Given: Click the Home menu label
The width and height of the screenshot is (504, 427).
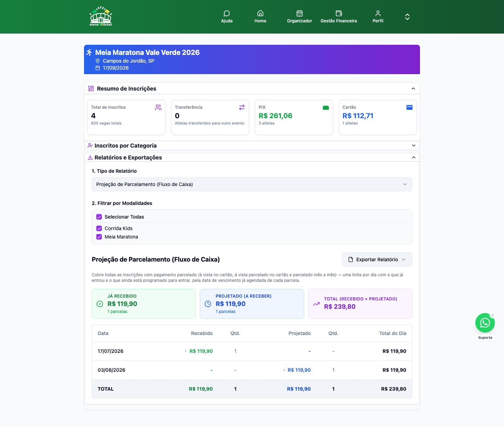Looking at the screenshot, I should [x=260, y=21].
